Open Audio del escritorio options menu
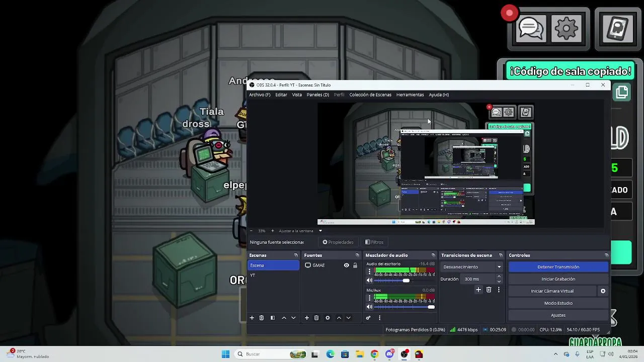The height and width of the screenshot is (362, 644). pyautogui.click(x=369, y=271)
